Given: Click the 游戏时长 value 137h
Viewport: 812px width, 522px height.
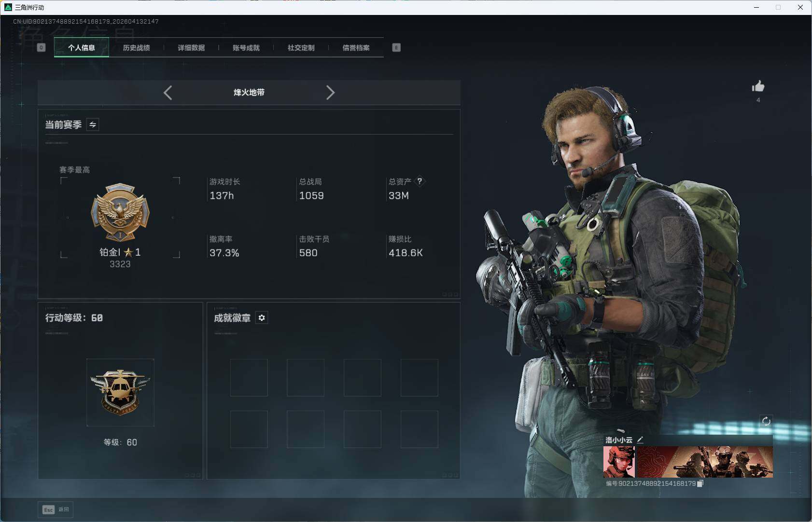Looking at the screenshot, I should point(222,195).
